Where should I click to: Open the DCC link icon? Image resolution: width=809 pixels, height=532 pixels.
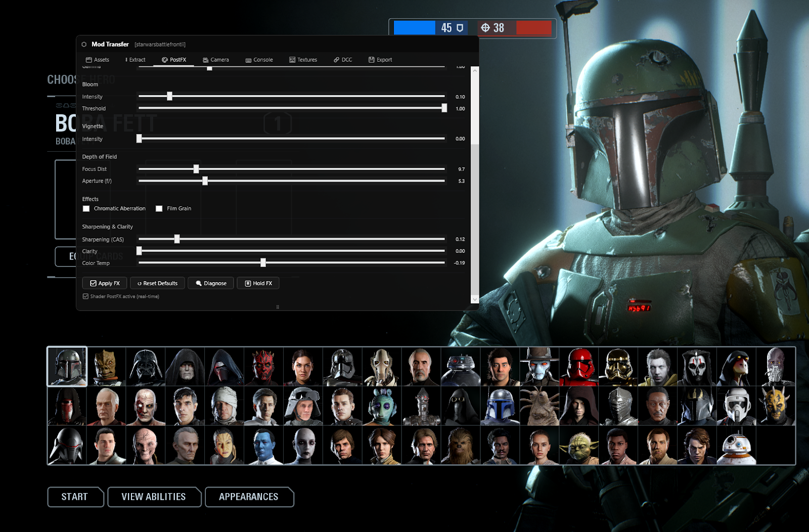[x=335, y=60]
